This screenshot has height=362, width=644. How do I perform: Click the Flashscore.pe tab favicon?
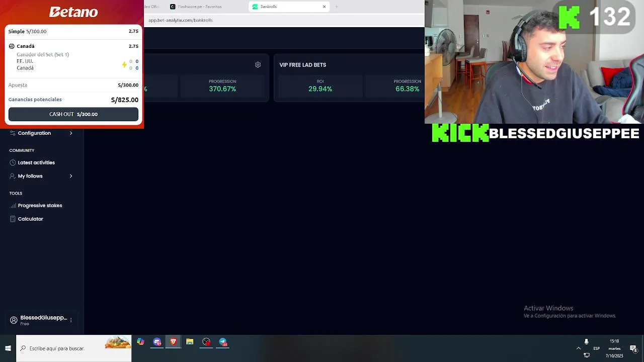point(173,7)
